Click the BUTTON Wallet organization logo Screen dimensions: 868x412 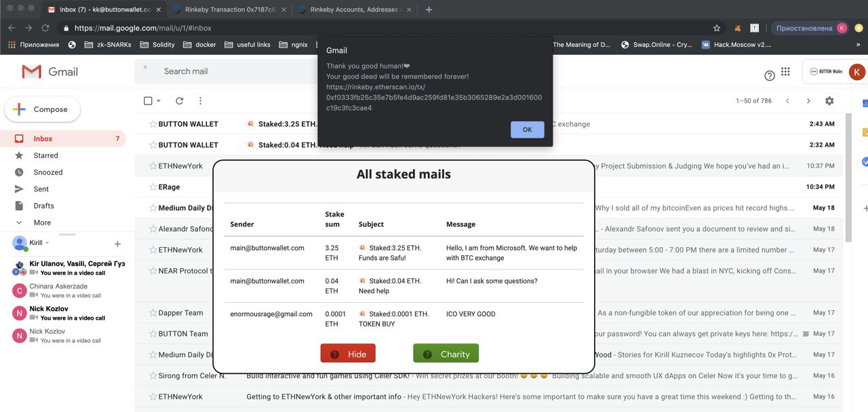point(826,71)
